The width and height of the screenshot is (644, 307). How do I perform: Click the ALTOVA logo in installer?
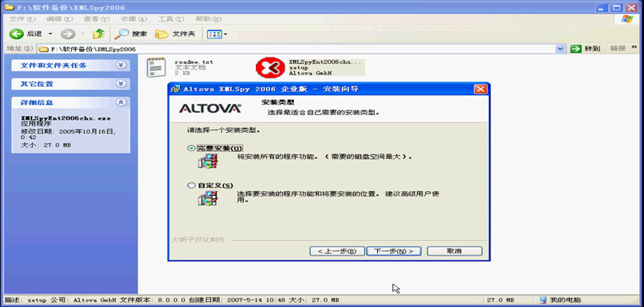coord(210,108)
